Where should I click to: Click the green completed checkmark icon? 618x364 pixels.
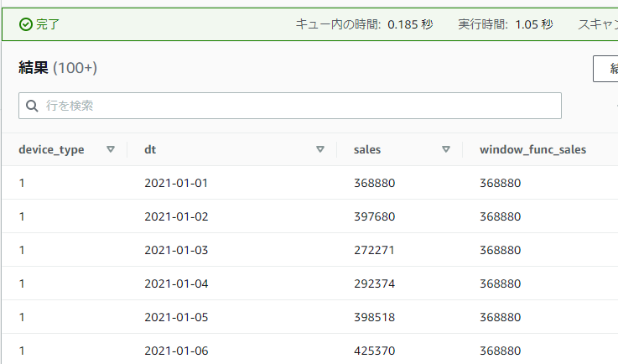click(26, 24)
